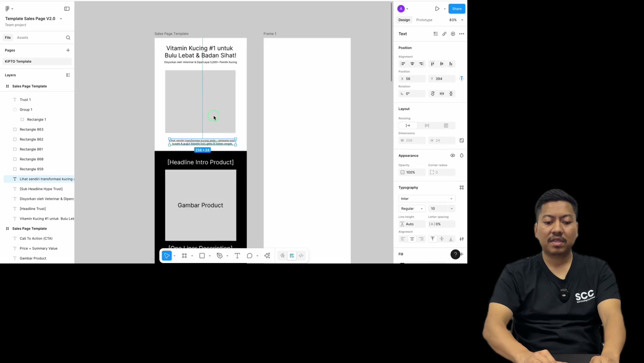Set text align center in Typography
The width and height of the screenshot is (644, 363).
412,239
